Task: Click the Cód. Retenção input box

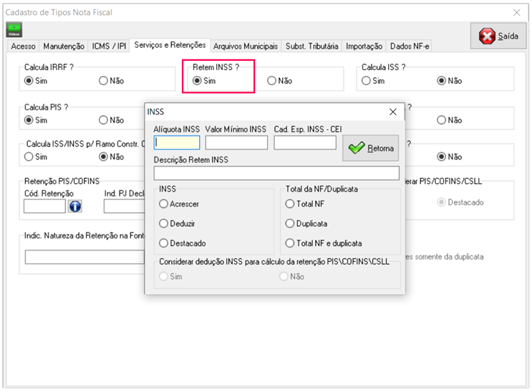Action: (x=44, y=206)
